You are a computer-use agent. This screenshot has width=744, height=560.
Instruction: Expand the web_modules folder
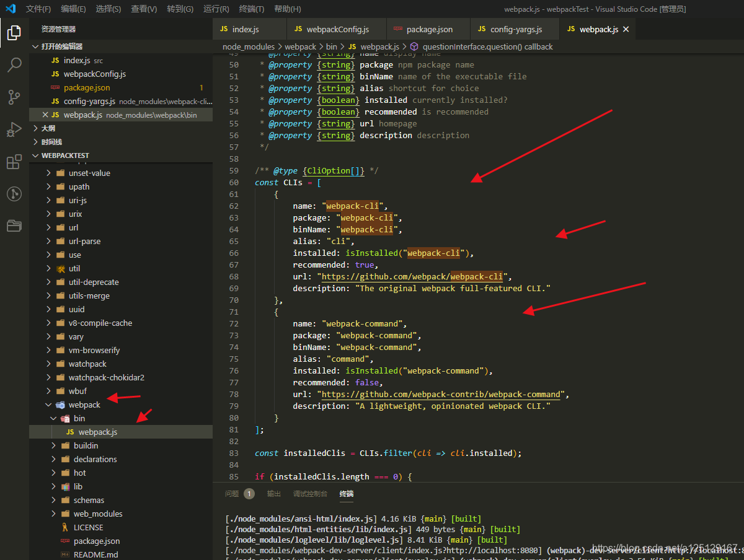coord(121,514)
